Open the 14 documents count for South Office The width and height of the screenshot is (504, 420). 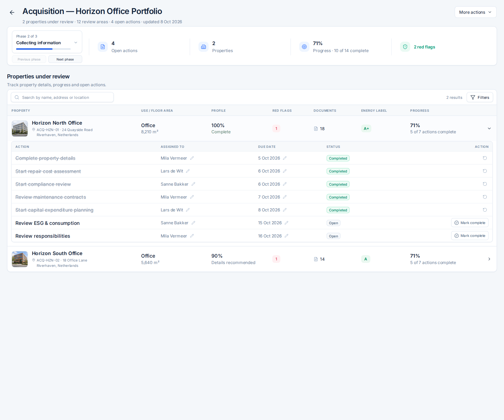tap(319, 259)
